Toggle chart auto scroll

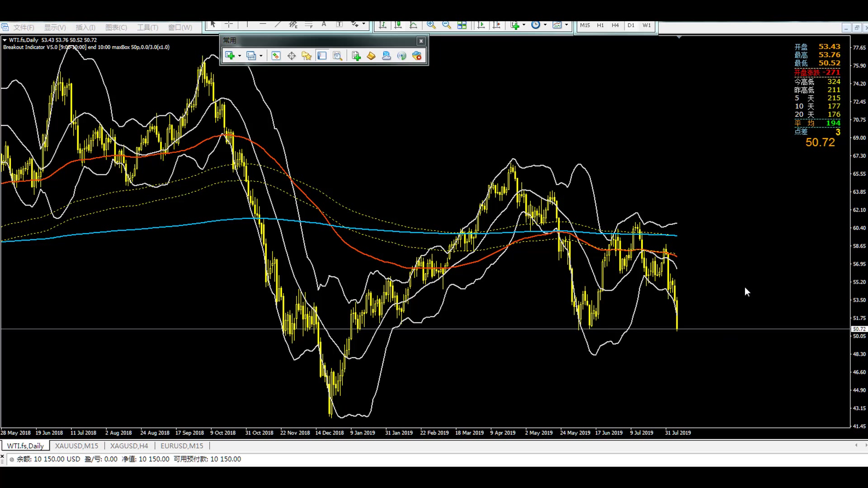(481, 25)
